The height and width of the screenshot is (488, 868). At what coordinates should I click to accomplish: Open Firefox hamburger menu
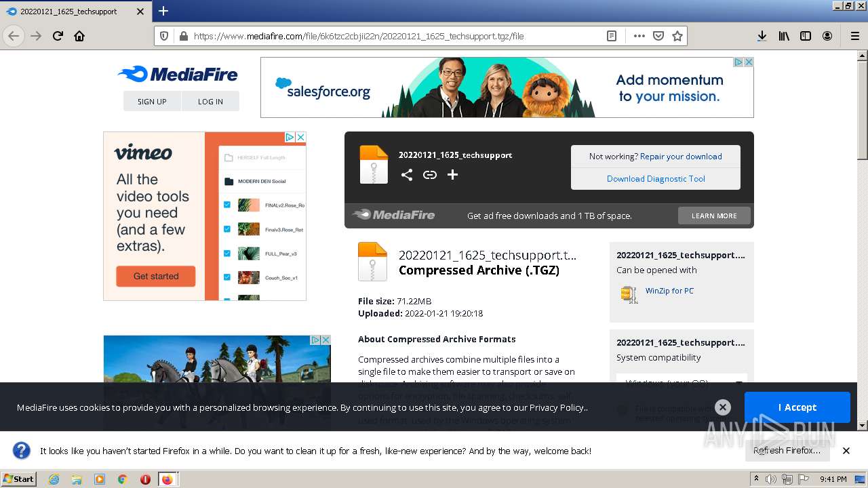click(854, 36)
